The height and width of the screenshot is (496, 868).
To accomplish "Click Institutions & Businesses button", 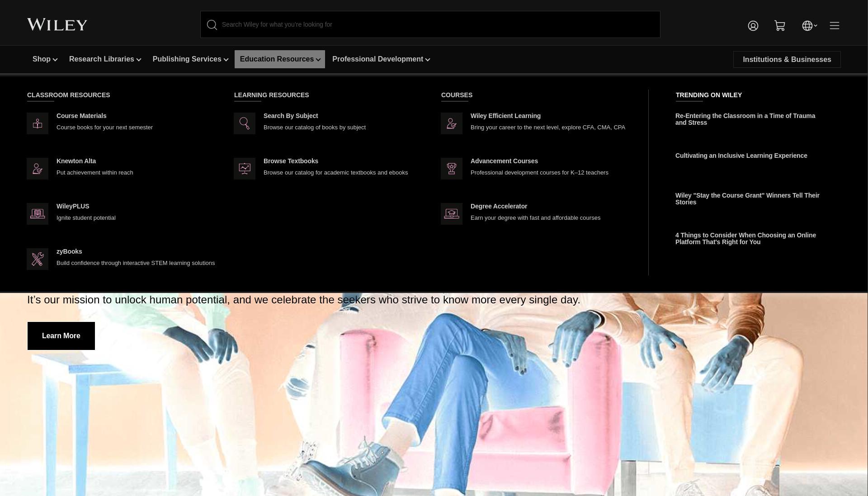I will 787,60.
